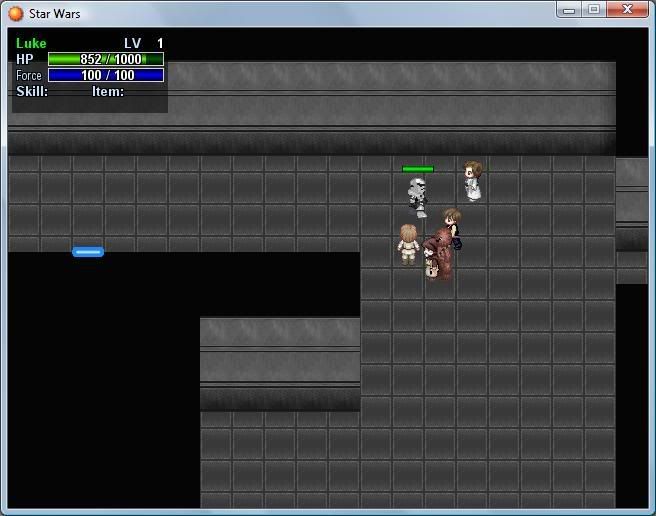Minimize the Star Wars window
Screen dimensions: 656x516
pyautogui.click(x=569, y=10)
